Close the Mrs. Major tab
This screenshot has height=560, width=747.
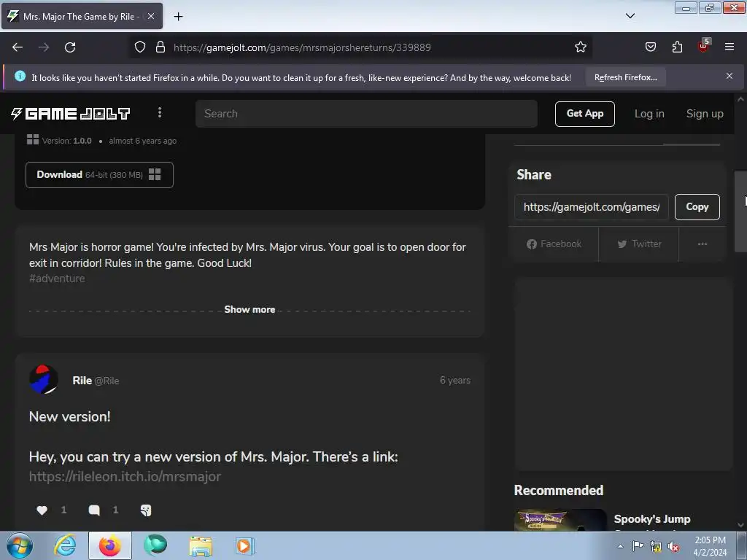point(150,16)
